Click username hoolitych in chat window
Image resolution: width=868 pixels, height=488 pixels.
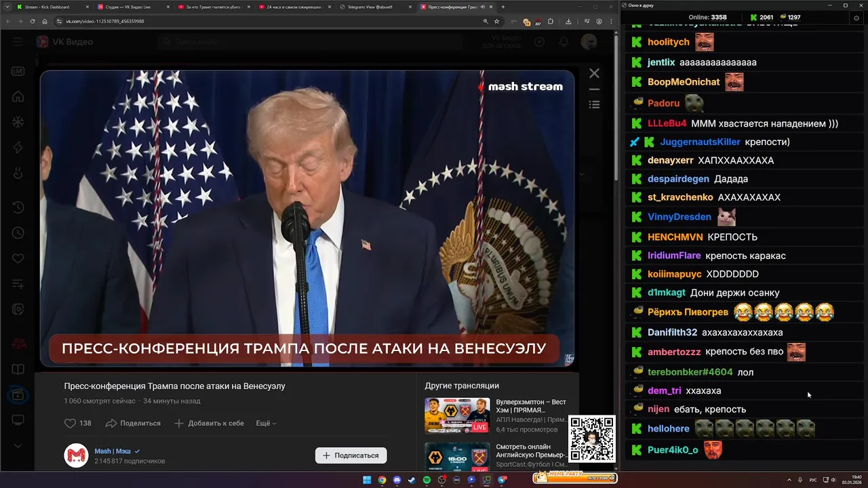pyautogui.click(x=668, y=42)
